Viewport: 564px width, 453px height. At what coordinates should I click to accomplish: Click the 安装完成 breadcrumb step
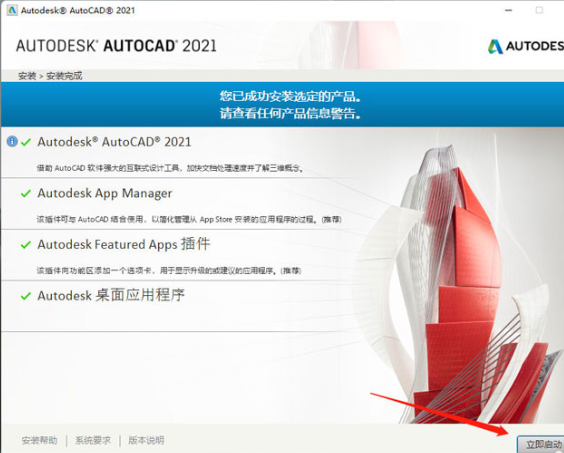coord(64,76)
